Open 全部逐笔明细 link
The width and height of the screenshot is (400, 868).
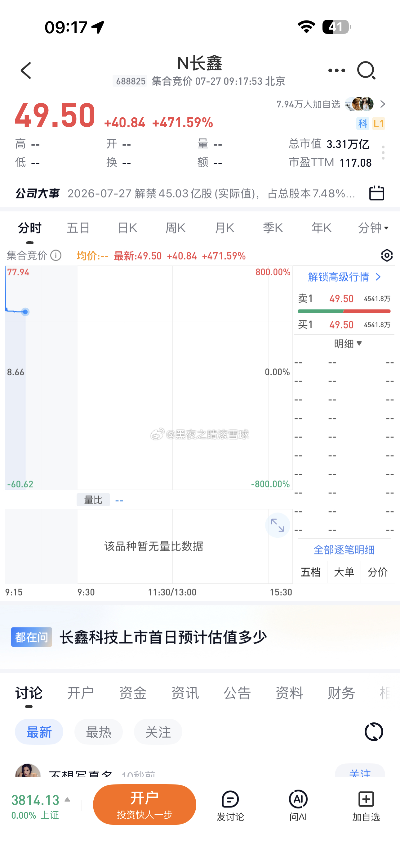coord(344,550)
